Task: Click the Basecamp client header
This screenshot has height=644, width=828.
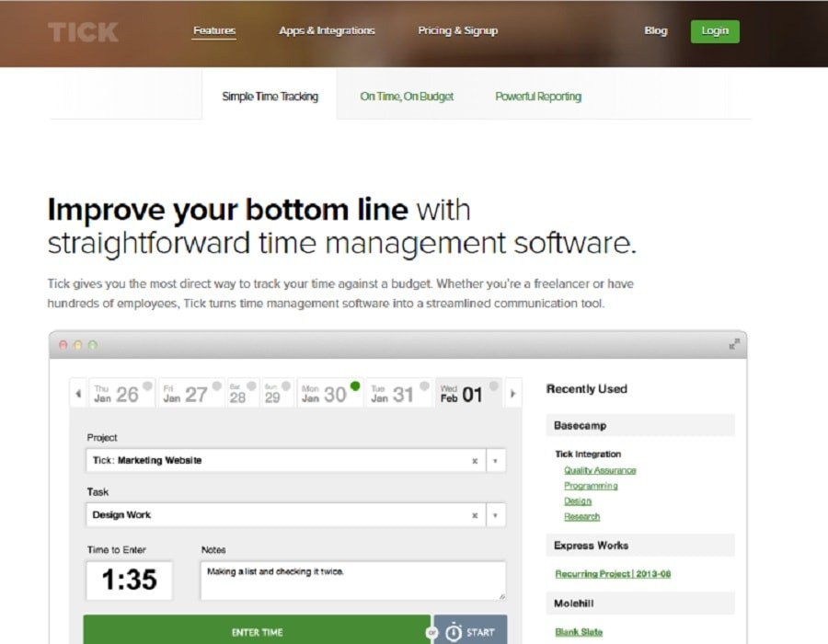Action: coord(640,425)
